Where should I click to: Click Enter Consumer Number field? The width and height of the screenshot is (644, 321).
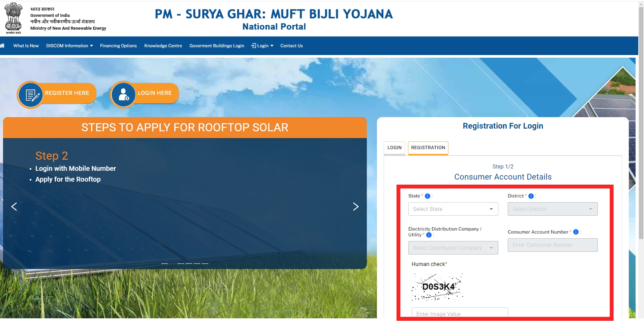[x=553, y=245]
